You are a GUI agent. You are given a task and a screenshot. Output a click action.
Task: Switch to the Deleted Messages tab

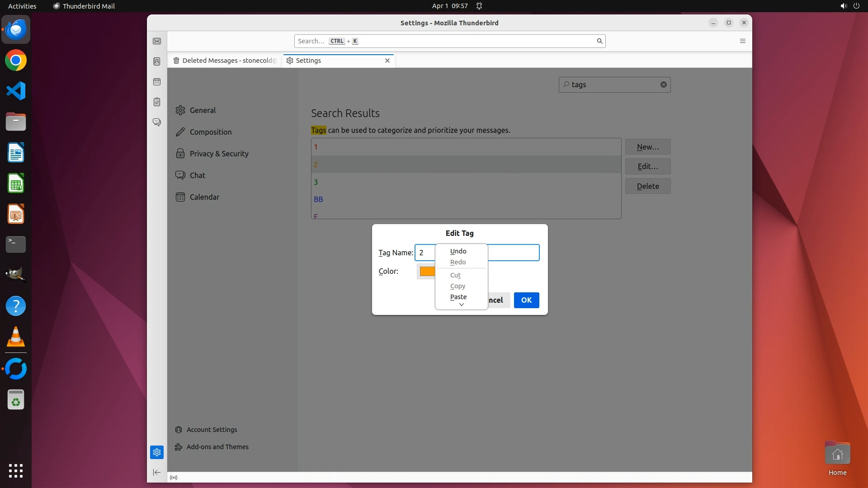click(225, 61)
